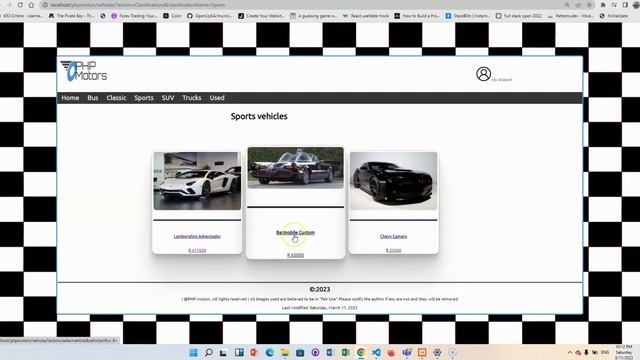Click the PHP Motors logo
640x360 pixels.
click(84, 71)
